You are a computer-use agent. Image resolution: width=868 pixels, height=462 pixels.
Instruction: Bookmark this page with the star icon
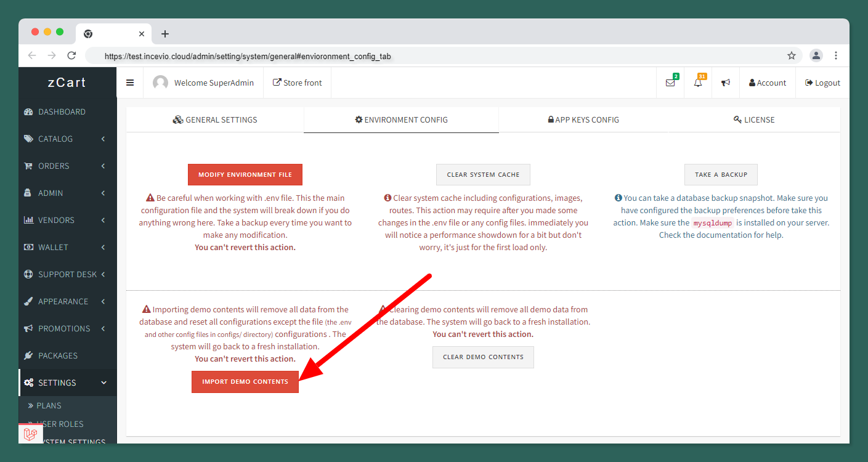(792, 55)
